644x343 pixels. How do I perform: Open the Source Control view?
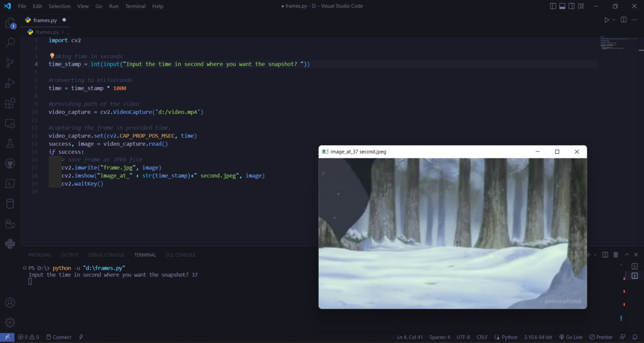coord(10,63)
